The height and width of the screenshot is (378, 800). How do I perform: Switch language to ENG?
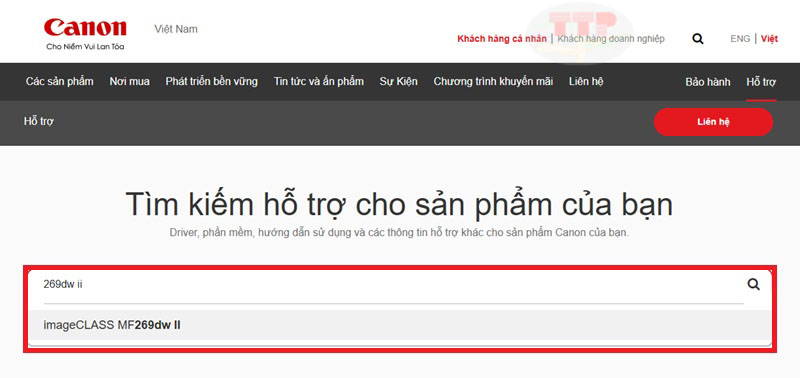tap(740, 39)
